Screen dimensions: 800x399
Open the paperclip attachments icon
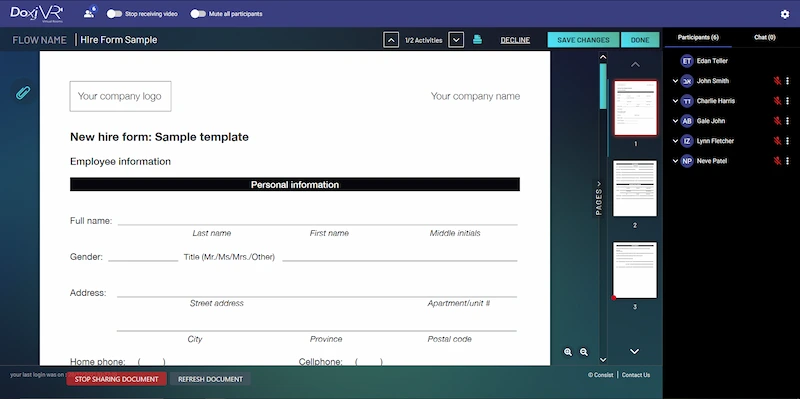(x=22, y=93)
